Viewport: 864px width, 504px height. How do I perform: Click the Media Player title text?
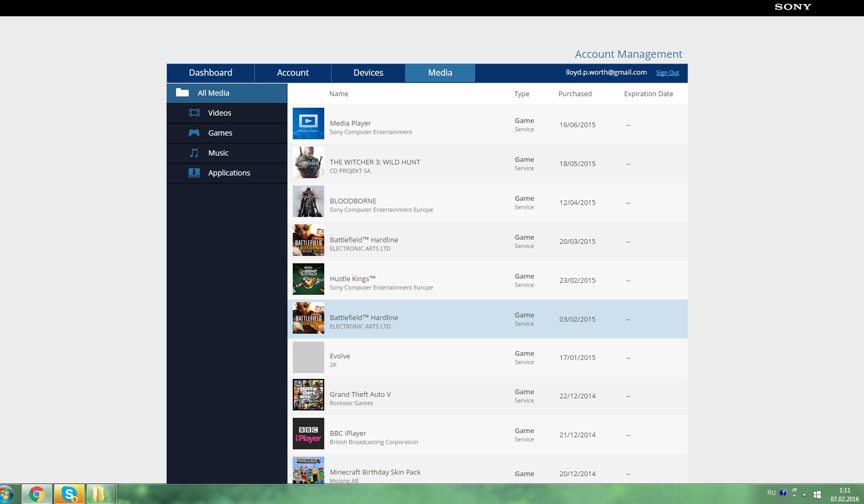coord(350,123)
